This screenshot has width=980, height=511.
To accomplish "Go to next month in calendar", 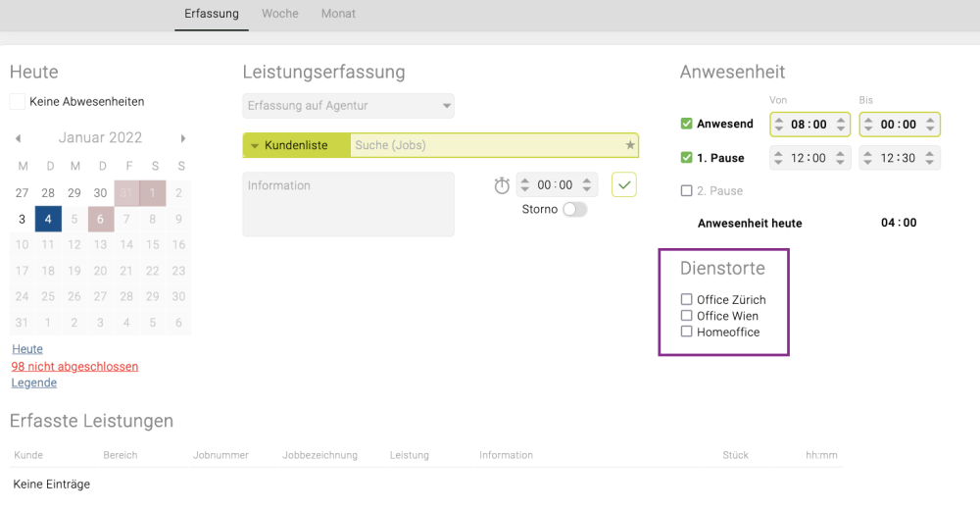I will tap(182, 138).
